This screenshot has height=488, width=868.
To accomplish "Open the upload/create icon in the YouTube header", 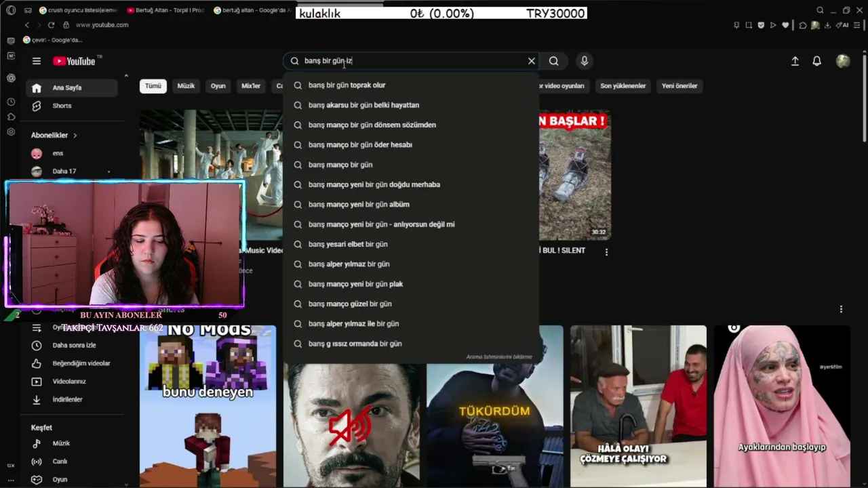I will [x=795, y=61].
